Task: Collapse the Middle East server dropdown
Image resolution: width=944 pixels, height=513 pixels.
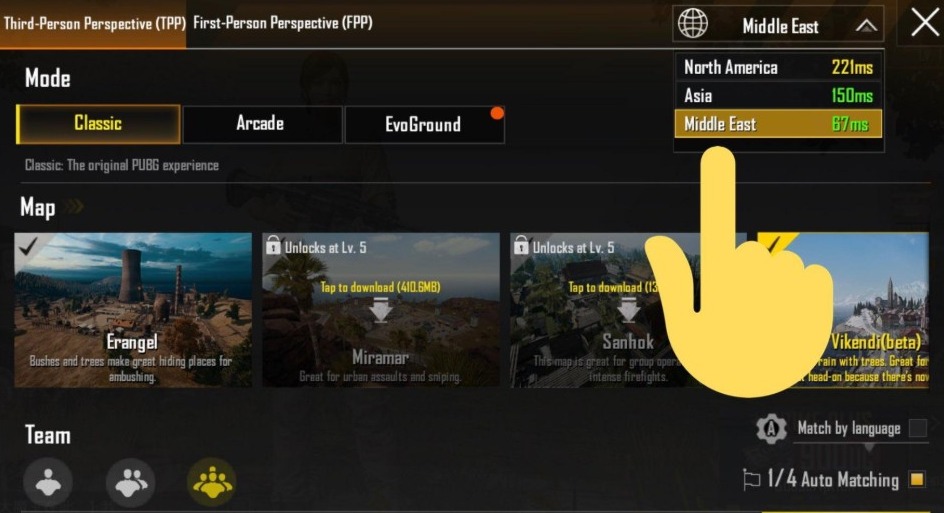Action: click(x=866, y=26)
